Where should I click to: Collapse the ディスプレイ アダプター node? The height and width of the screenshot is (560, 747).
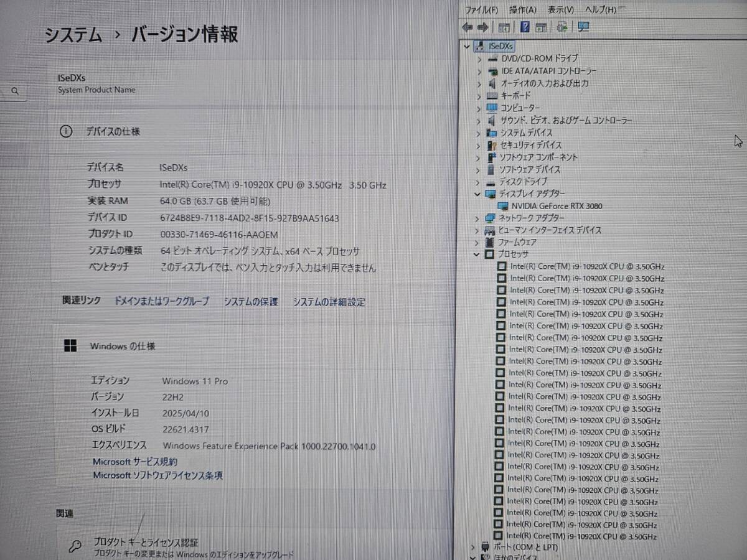pyautogui.click(x=477, y=194)
